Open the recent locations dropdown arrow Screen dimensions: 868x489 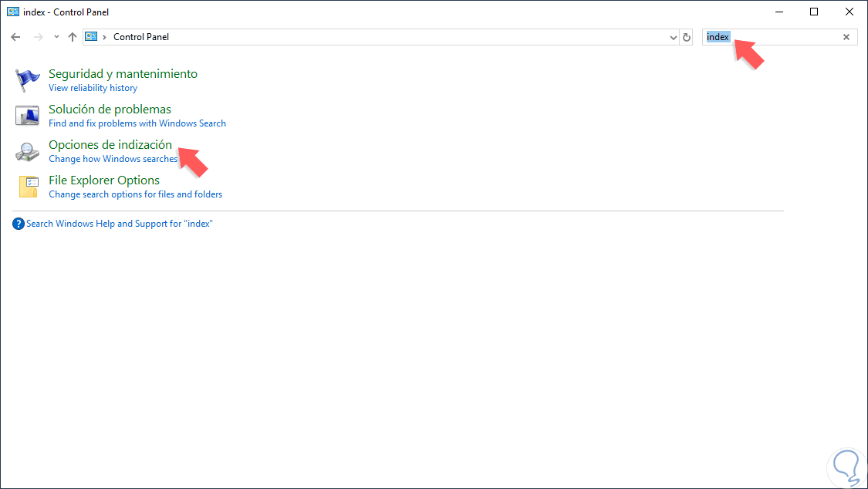tap(56, 37)
